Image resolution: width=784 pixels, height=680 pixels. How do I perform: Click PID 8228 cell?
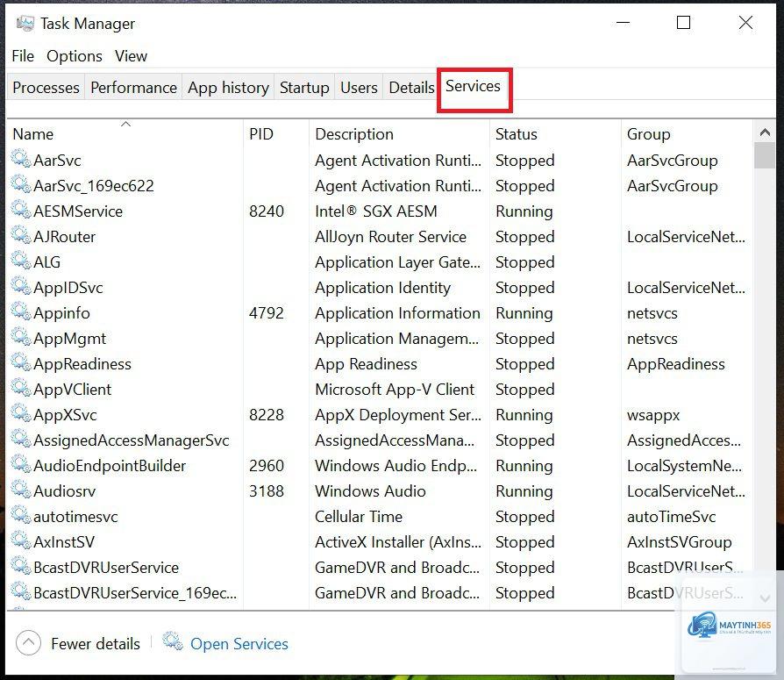click(x=267, y=415)
